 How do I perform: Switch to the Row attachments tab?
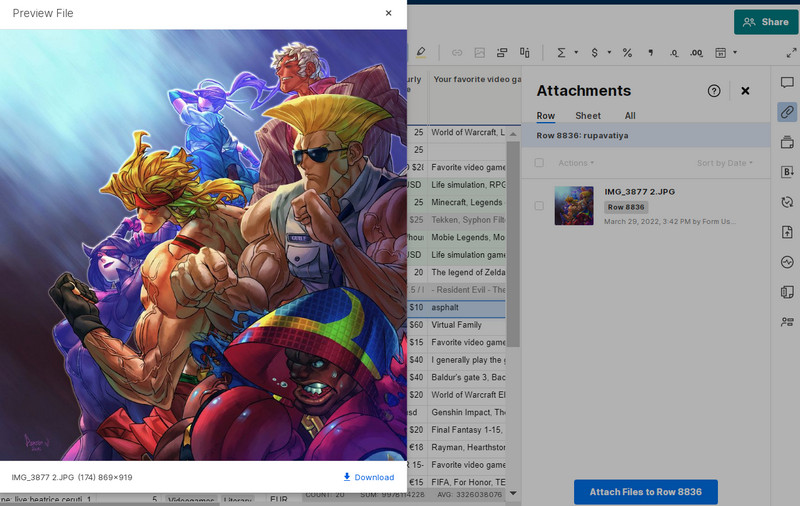point(545,116)
